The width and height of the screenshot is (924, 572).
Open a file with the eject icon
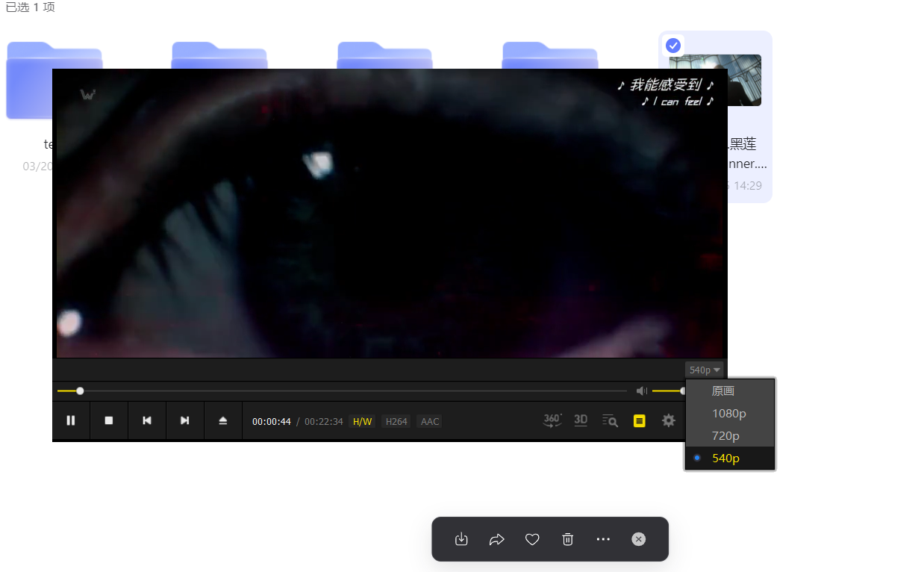[x=223, y=420]
